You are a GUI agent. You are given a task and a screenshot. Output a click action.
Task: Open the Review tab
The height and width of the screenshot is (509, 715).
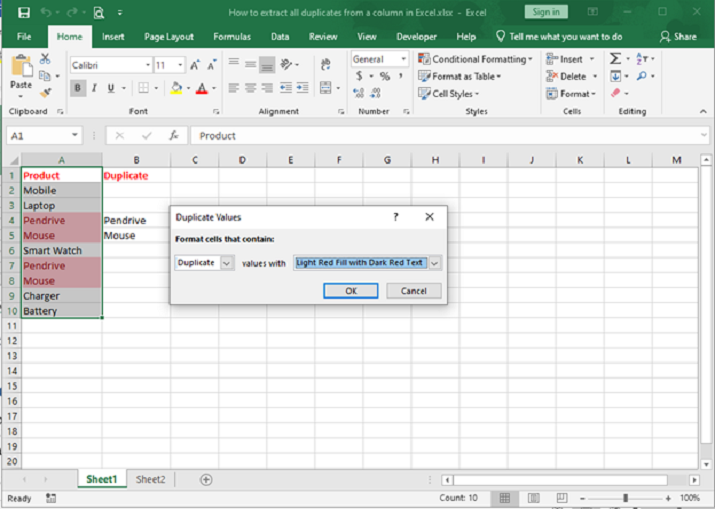(323, 37)
